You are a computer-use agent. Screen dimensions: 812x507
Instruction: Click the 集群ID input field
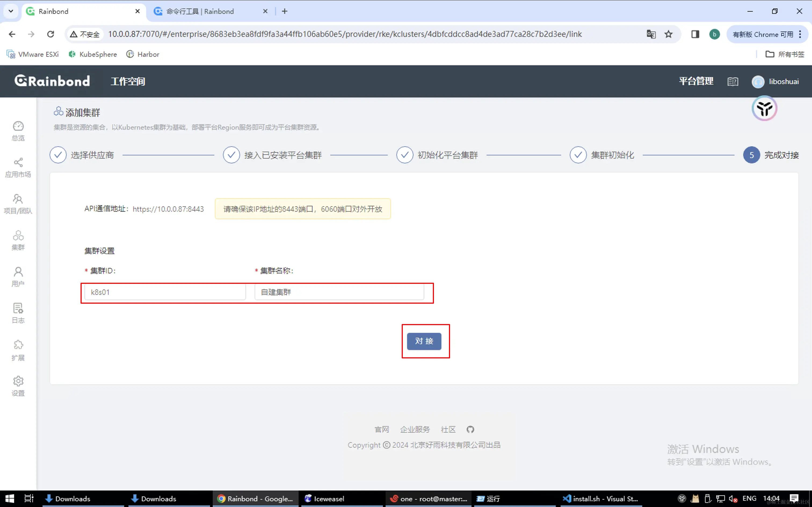tap(165, 292)
